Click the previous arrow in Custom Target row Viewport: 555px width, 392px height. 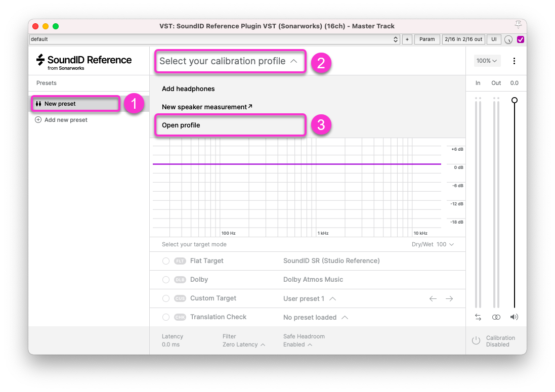(x=433, y=298)
